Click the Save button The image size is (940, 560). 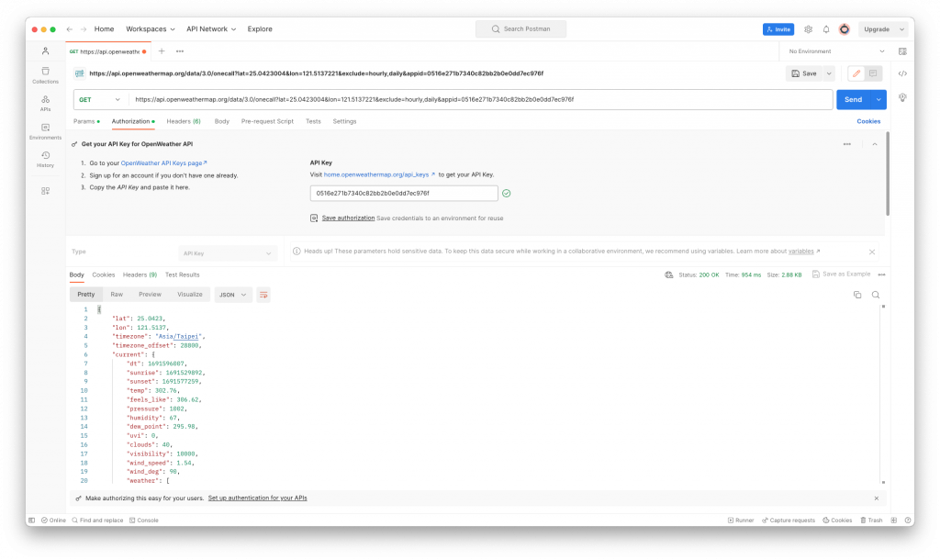pos(804,73)
